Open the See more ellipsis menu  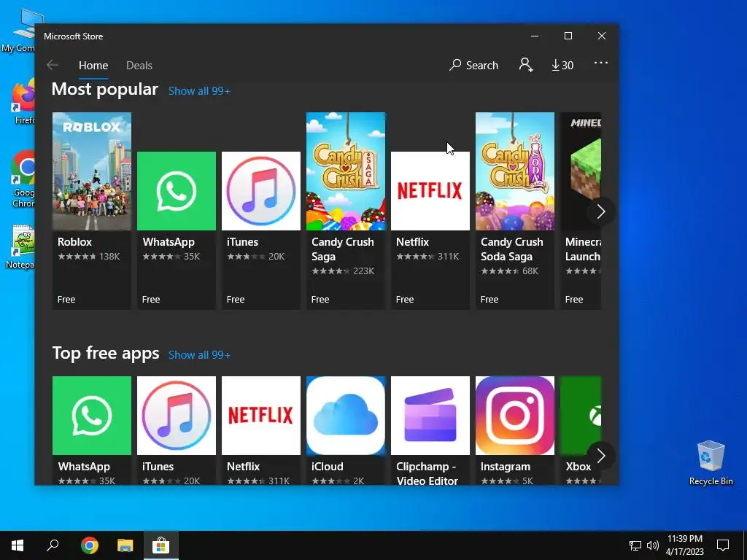coord(601,63)
